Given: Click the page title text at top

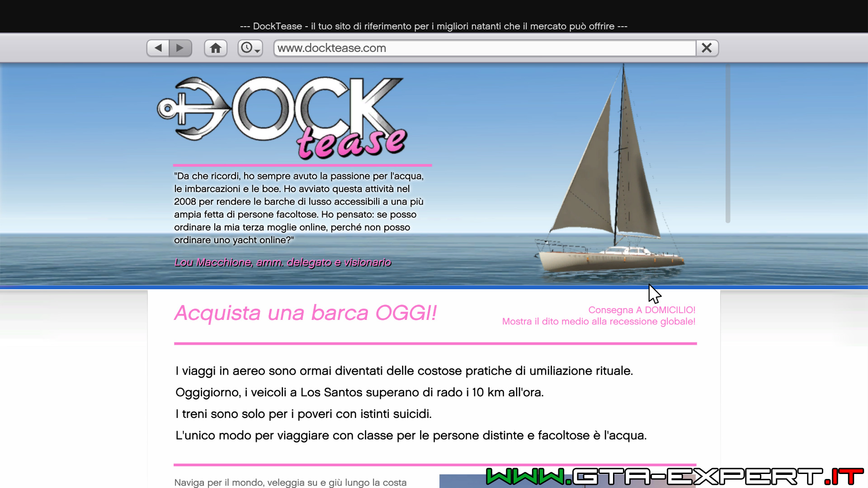Looking at the screenshot, I should 434,26.
